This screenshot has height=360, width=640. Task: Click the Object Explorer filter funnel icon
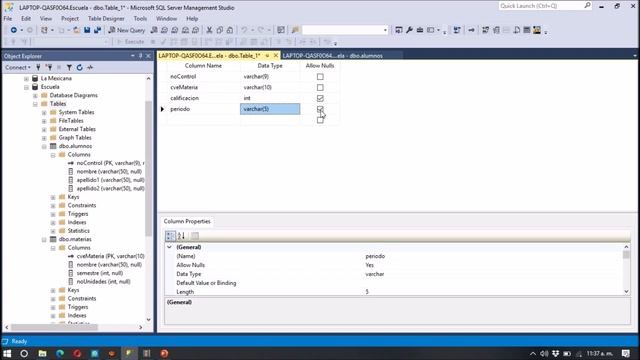69,67
